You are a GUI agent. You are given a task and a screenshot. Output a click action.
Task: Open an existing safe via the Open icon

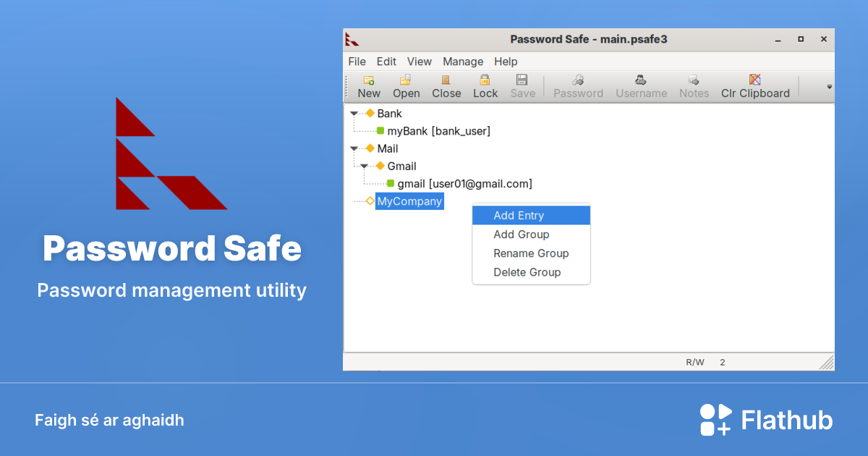406,86
